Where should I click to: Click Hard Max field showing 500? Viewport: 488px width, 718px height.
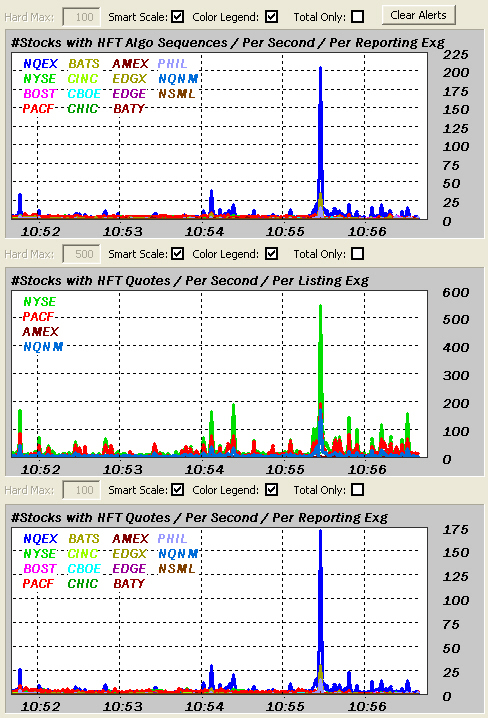[x=81, y=254]
